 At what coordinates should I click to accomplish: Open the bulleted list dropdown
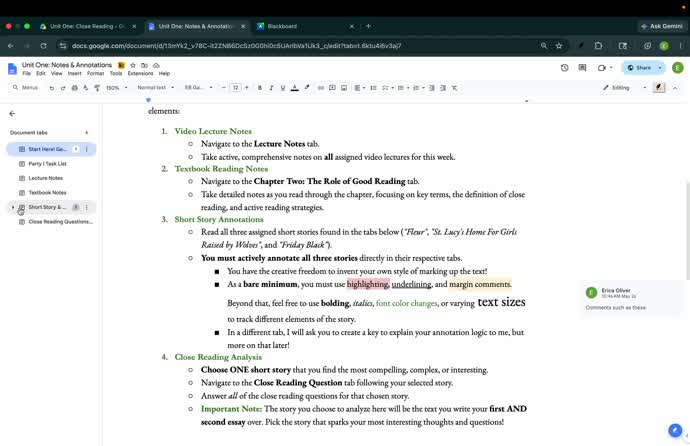coord(403,88)
